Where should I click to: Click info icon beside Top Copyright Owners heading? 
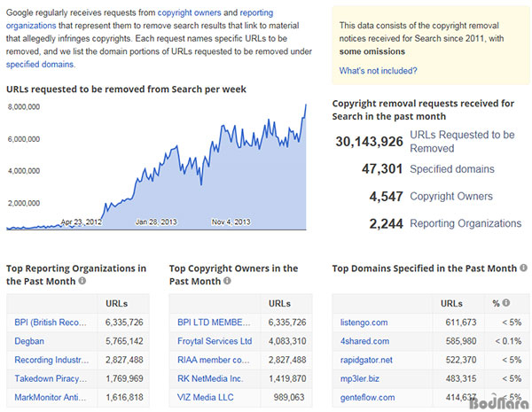227,281
